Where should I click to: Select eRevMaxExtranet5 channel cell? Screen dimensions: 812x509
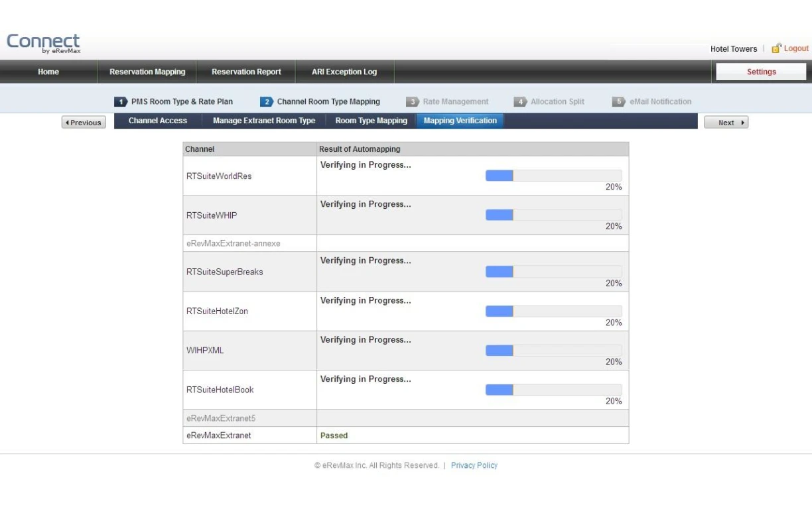tap(250, 418)
